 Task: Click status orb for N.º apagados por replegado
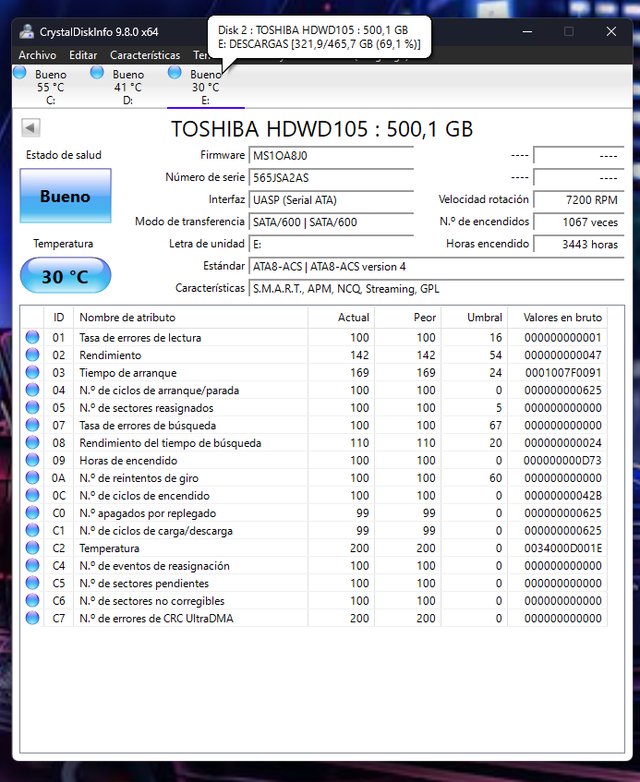coord(32,513)
